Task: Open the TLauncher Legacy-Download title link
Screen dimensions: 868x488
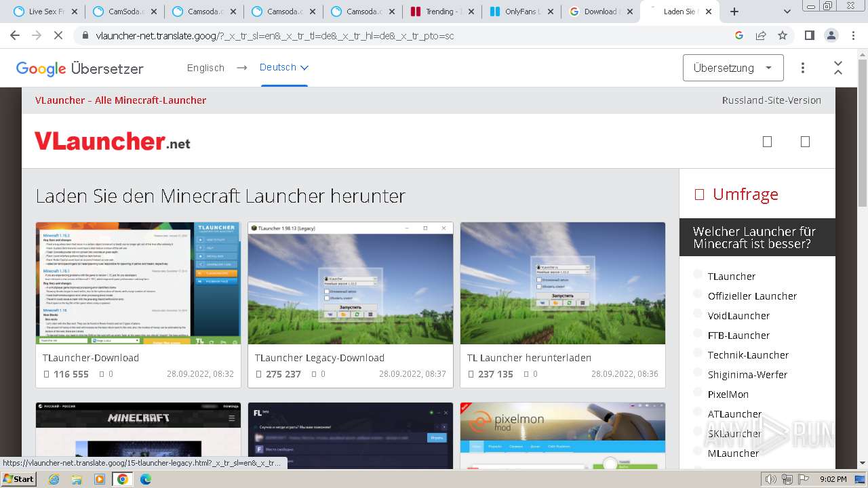Action: point(319,358)
